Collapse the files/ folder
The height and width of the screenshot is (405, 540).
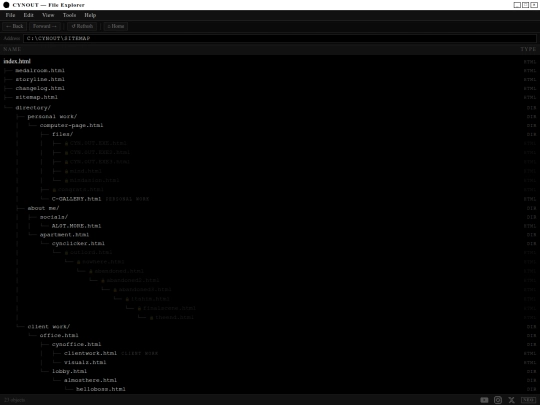click(62, 134)
